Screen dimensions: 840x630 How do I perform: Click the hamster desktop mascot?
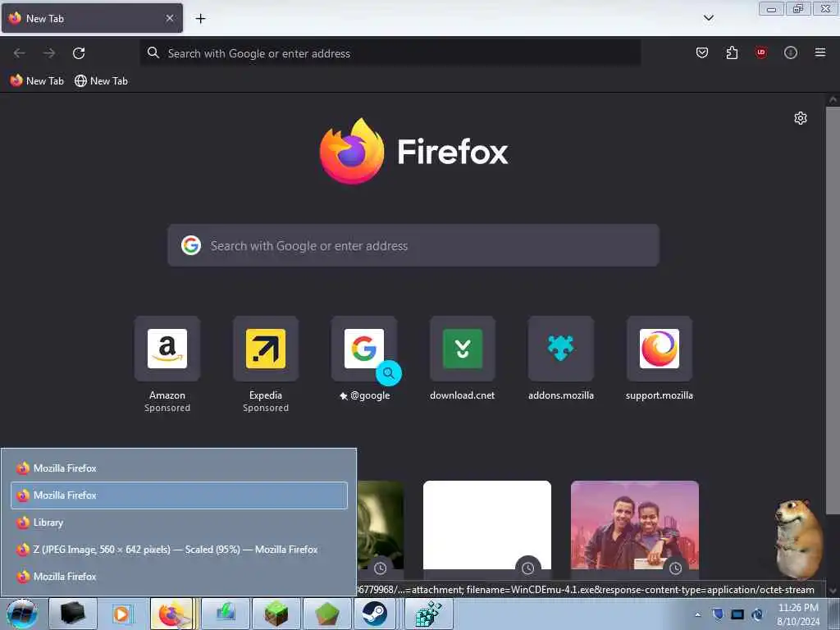(x=798, y=538)
